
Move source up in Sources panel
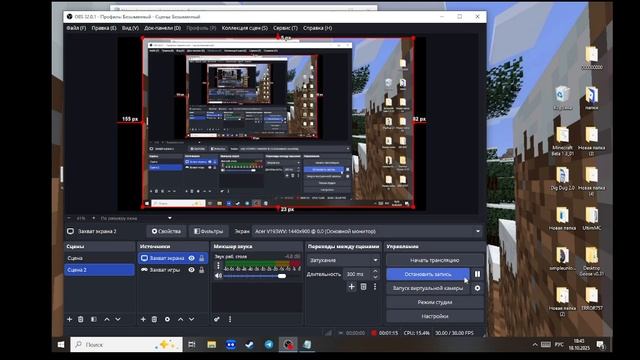[180, 319]
